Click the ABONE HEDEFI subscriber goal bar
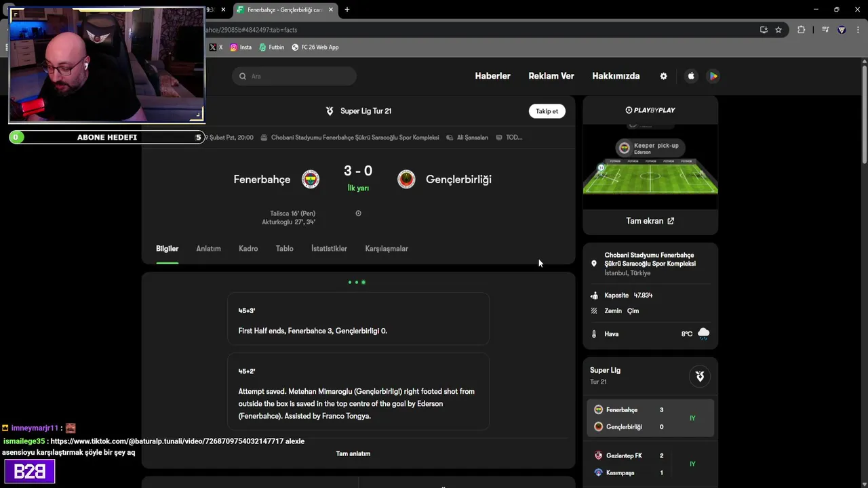Image resolution: width=868 pixels, height=488 pixels. pyautogui.click(x=107, y=138)
